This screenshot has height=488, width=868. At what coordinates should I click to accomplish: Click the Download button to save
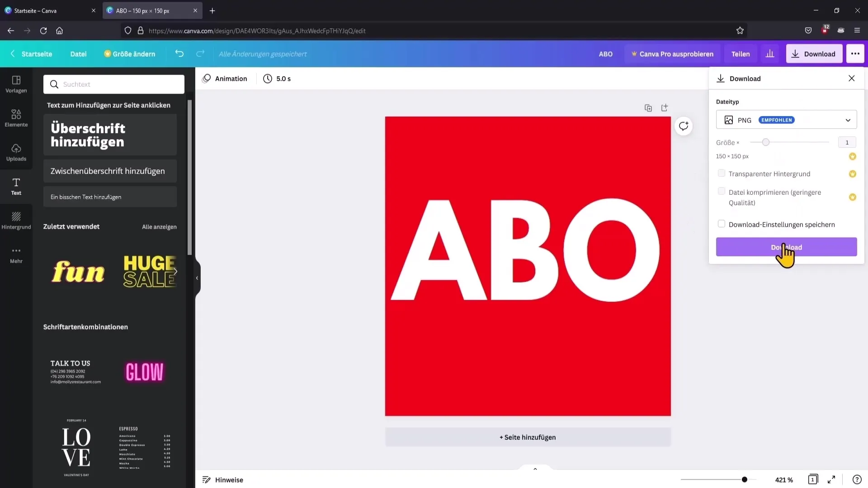click(786, 247)
